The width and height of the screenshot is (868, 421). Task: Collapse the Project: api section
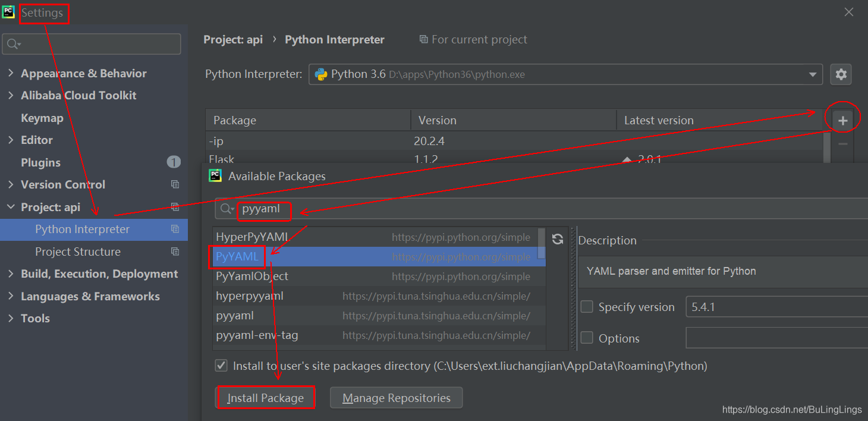(x=11, y=207)
